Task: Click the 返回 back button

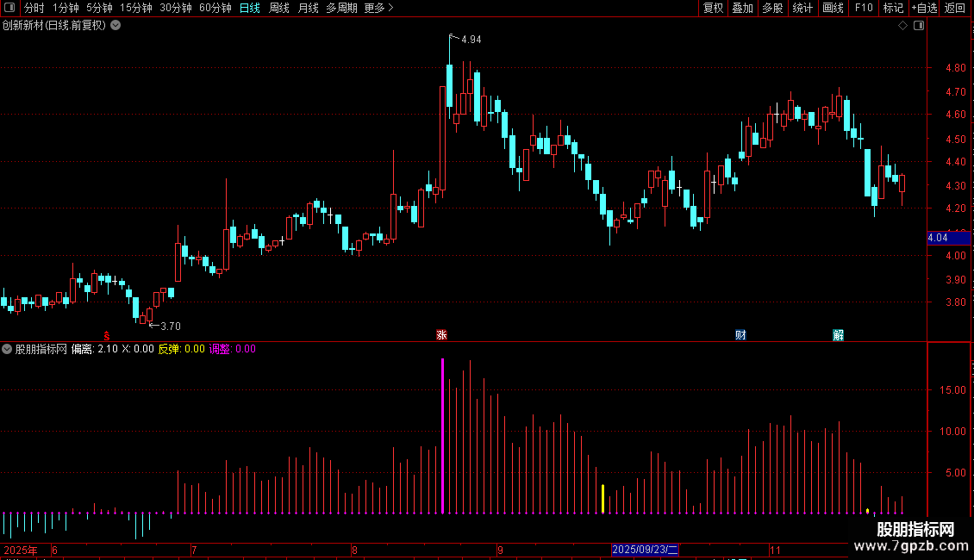Action: (955, 8)
